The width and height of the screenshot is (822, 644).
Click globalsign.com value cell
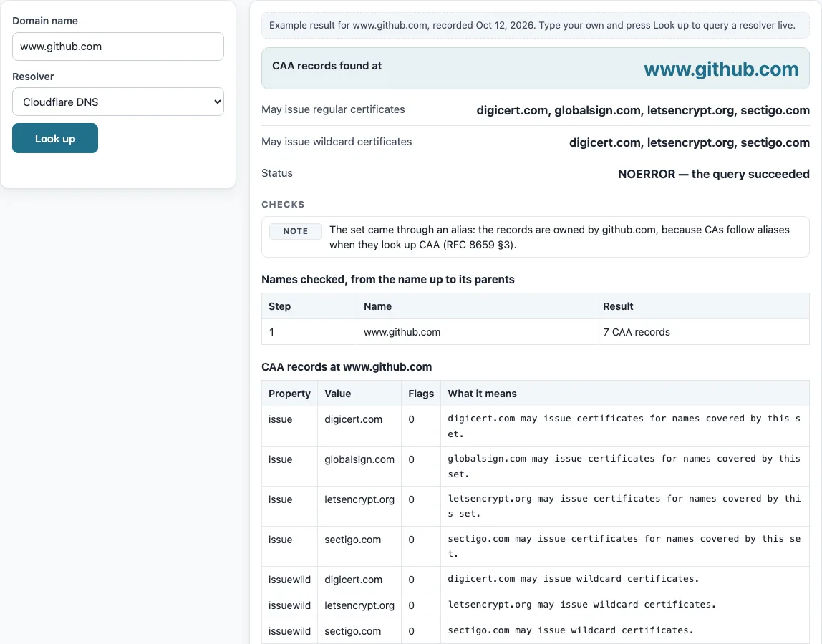click(x=359, y=466)
